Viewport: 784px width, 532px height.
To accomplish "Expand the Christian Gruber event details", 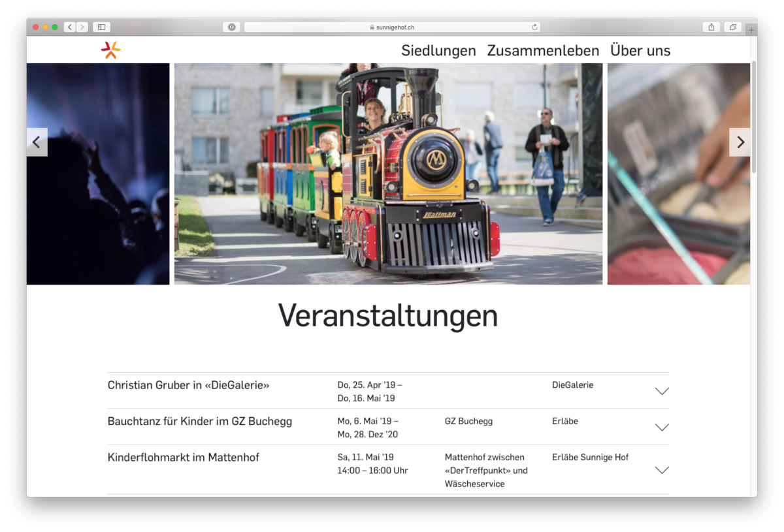I will click(662, 391).
